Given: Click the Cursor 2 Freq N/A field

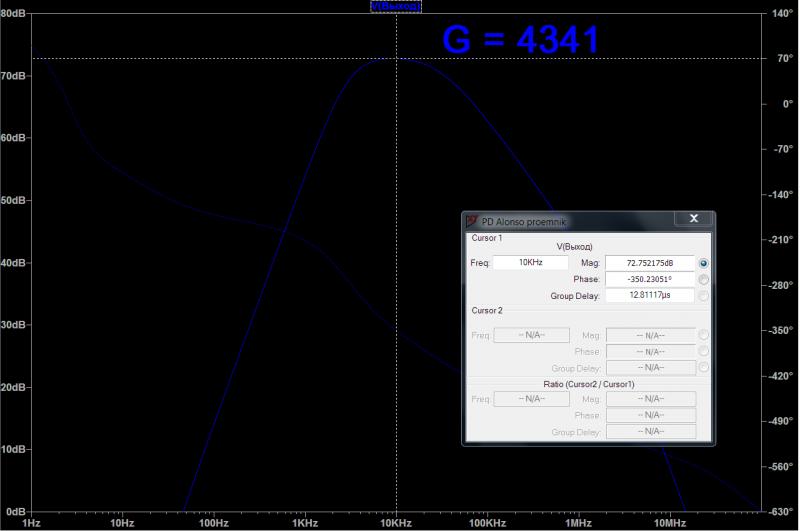Looking at the screenshot, I should coord(532,335).
